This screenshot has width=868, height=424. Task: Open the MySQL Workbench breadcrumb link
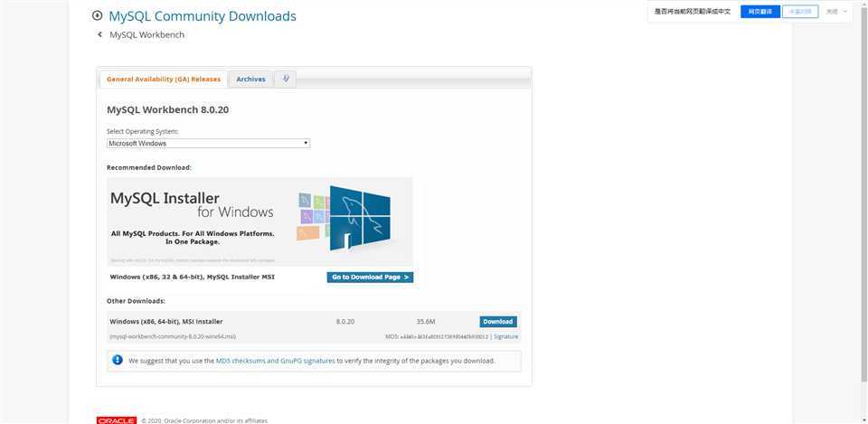click(146, 34)
